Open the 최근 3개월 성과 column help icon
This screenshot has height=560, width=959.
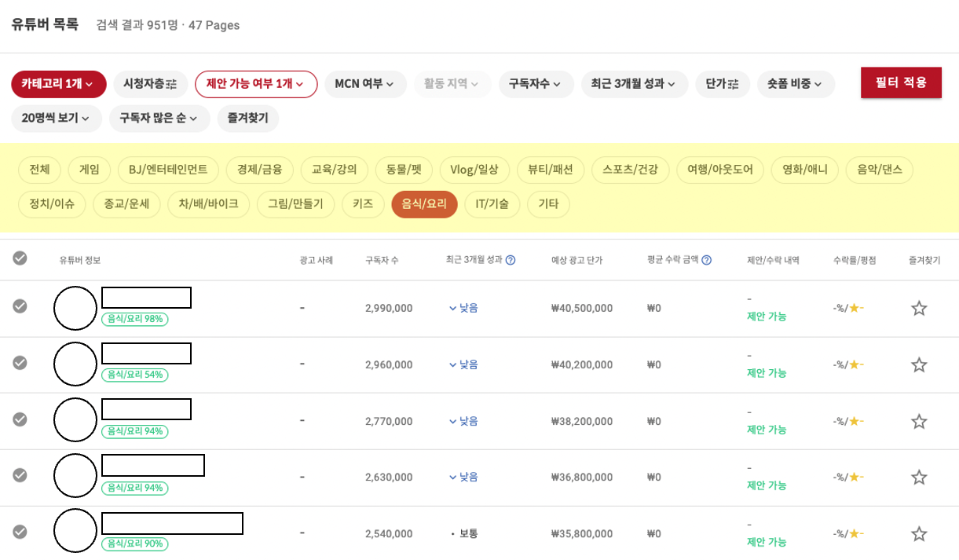point(511,260)
